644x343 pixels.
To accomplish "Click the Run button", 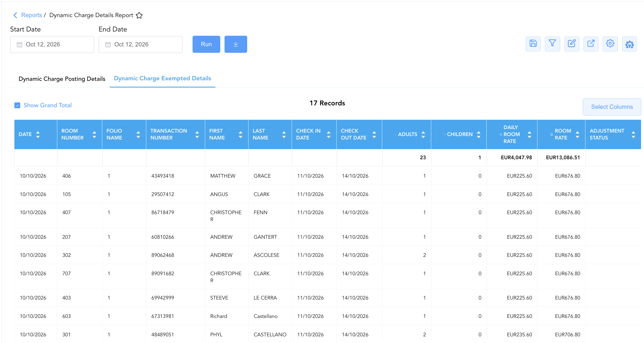I will tap(206, 44).
